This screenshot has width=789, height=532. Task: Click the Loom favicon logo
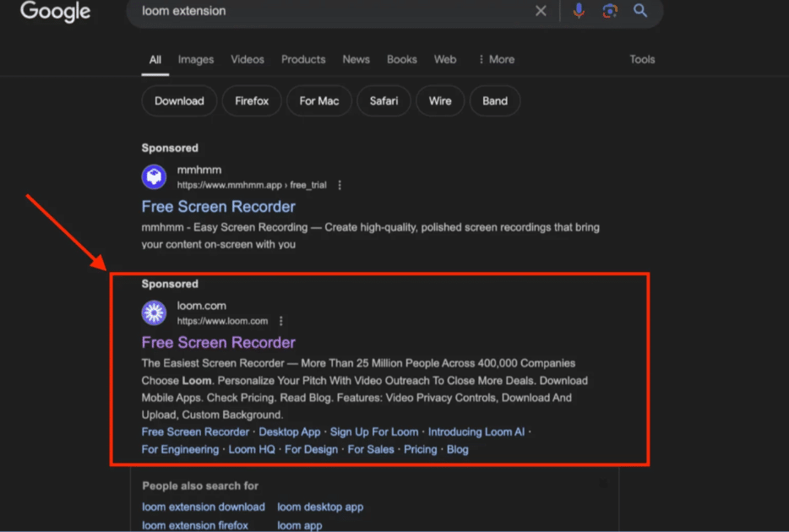coord(154,312)
